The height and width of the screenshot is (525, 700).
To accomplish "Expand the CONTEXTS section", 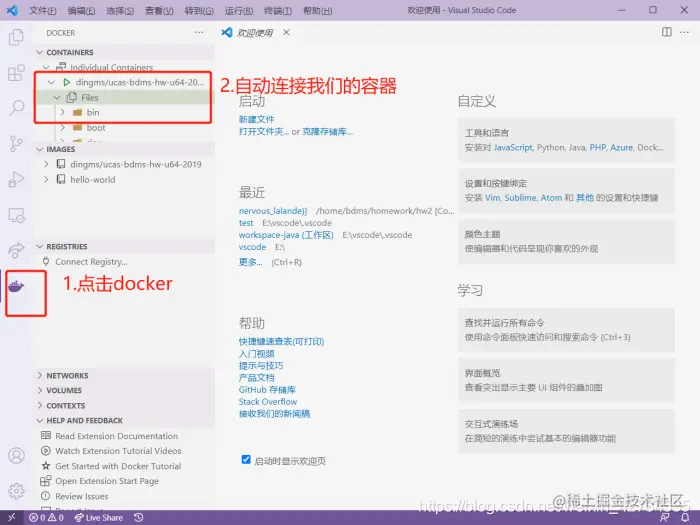I will (x=40, y=405).
